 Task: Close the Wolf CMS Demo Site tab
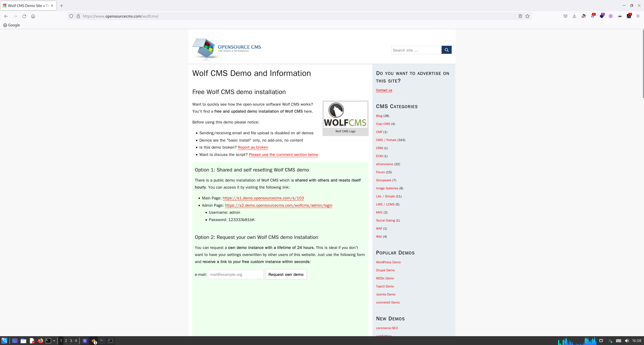pyautogui.click(x=52, y=6)
